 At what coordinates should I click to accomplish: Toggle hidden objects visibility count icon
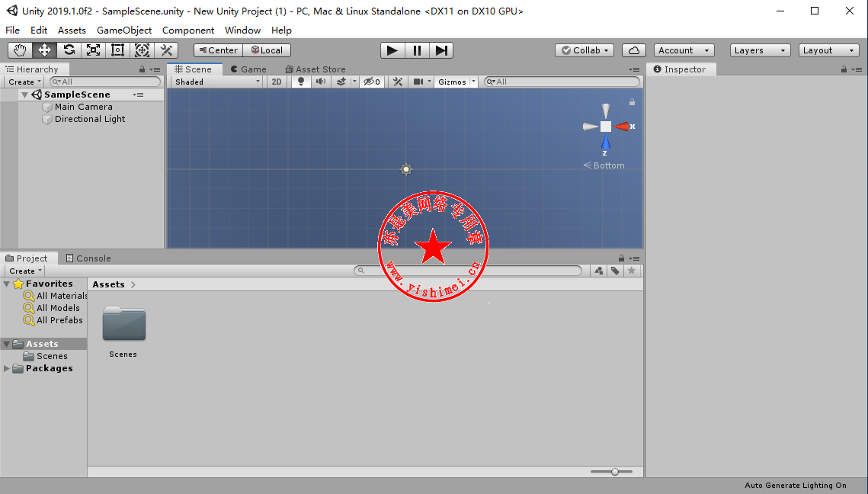tap(371, 82)
